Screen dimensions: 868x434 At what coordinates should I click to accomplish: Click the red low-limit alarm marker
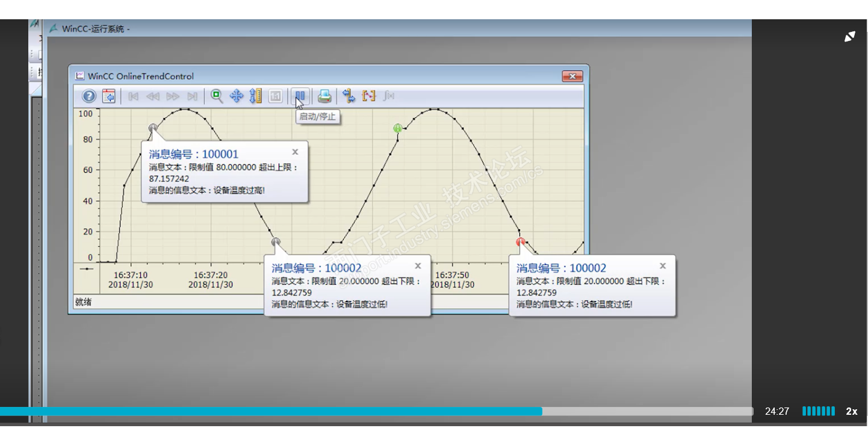click(x=521, y=242)
